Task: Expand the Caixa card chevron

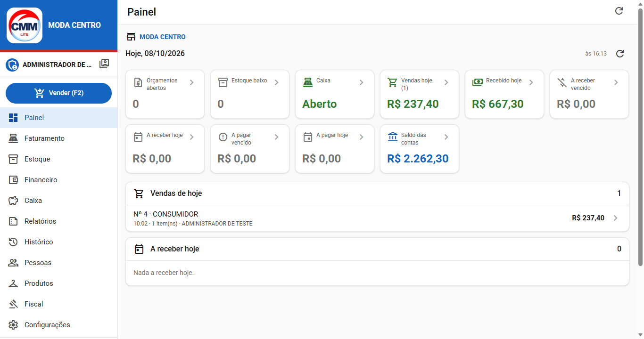Action: [x=361, y=82]
